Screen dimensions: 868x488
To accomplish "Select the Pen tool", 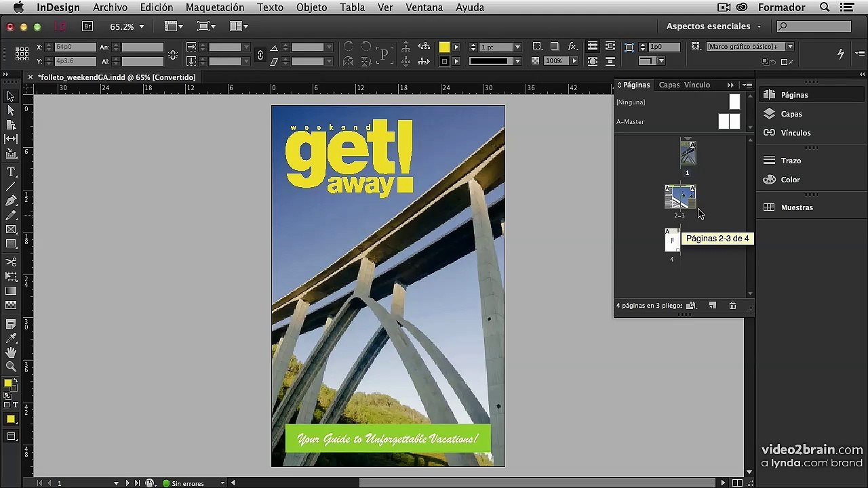I will click(11, 201).
